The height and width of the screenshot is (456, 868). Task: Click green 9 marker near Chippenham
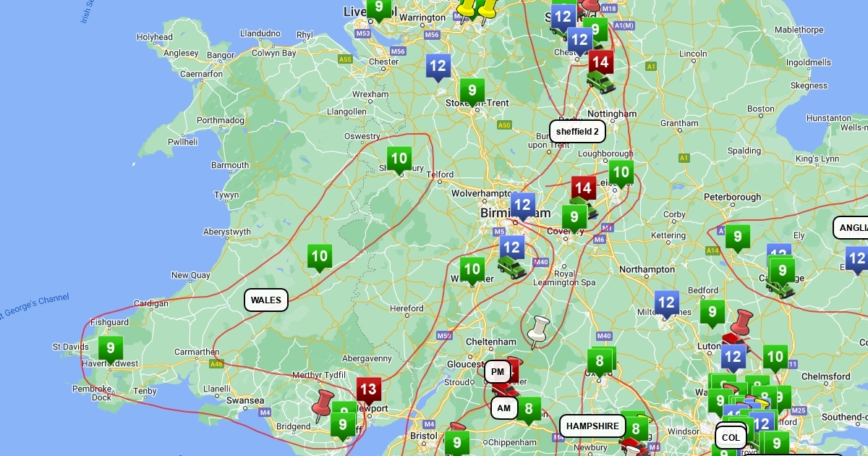tap(457, 443)
